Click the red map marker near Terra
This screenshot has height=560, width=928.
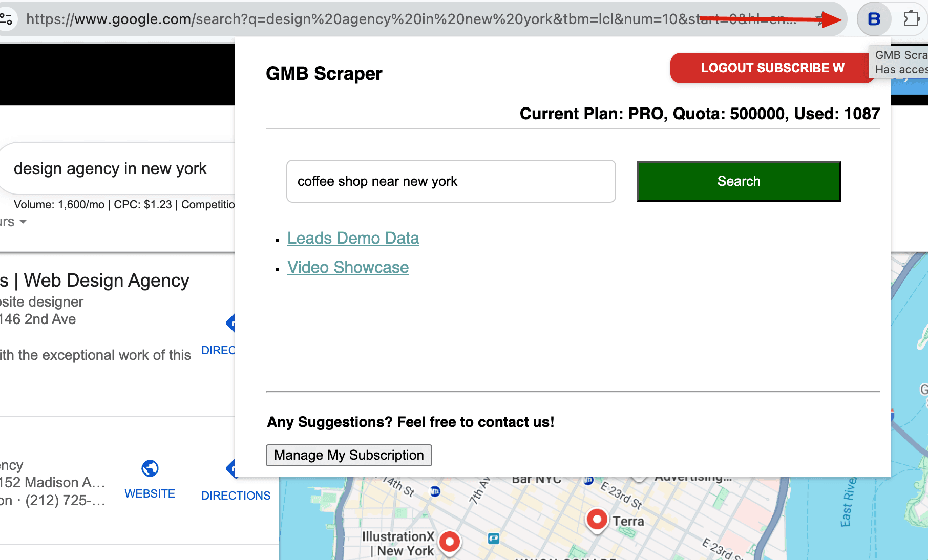coord(597,519)
